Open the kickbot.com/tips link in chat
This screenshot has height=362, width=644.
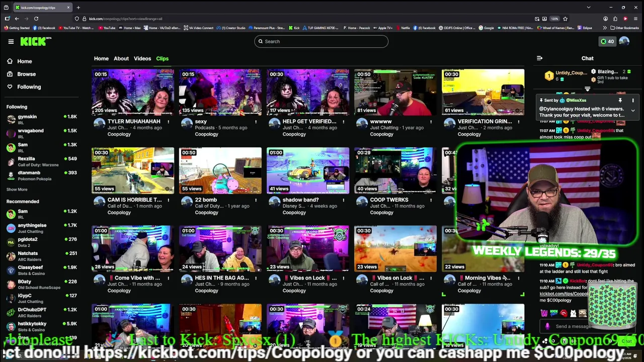pos(563,294)
